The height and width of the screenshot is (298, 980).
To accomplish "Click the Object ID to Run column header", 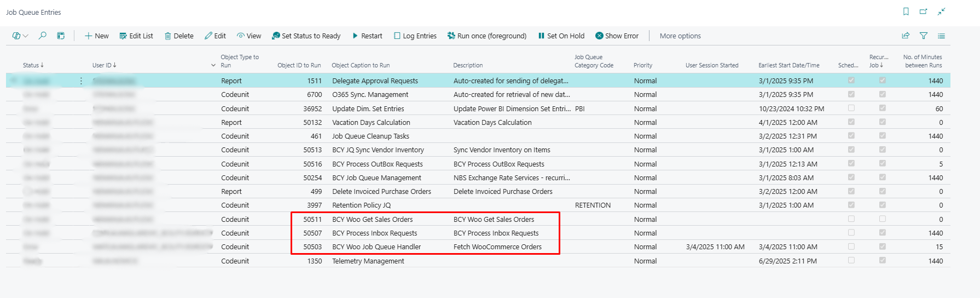I will (299, 65).
